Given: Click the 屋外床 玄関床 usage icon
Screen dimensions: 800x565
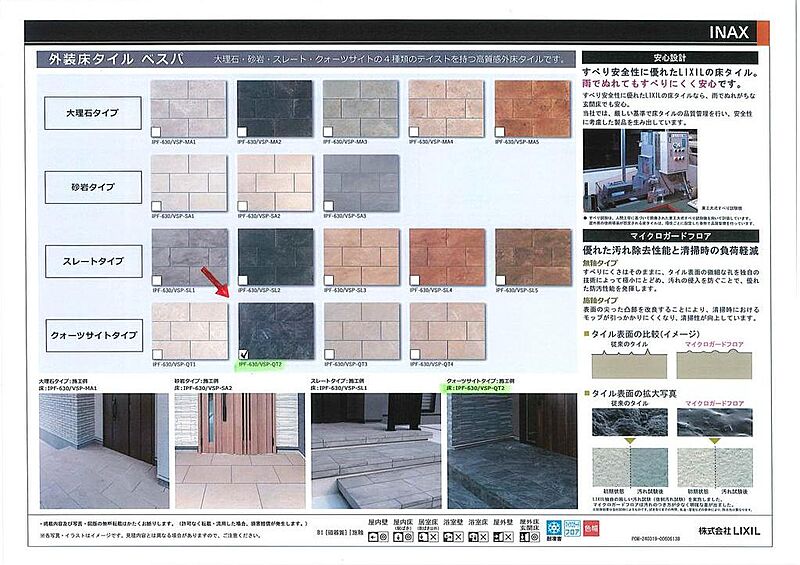Looking at the screenshot, I should 530,536.
